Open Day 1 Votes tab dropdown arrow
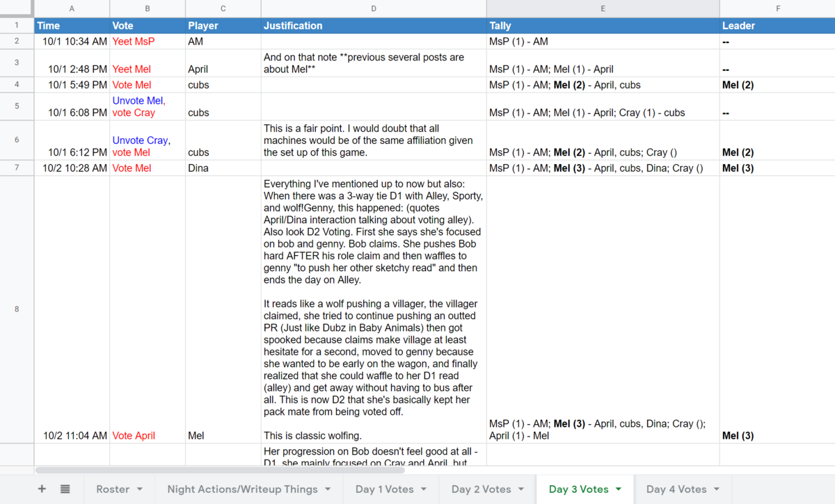Image resolution: width=835 pixels, height=504 pixels. 424,489
